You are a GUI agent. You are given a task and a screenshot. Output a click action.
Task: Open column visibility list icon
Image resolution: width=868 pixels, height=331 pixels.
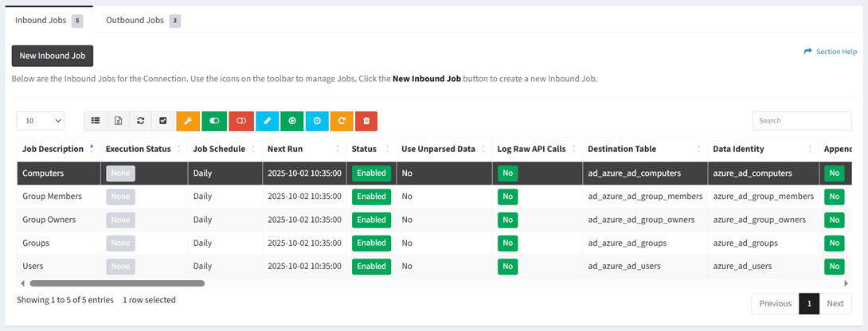coord(96,121)
